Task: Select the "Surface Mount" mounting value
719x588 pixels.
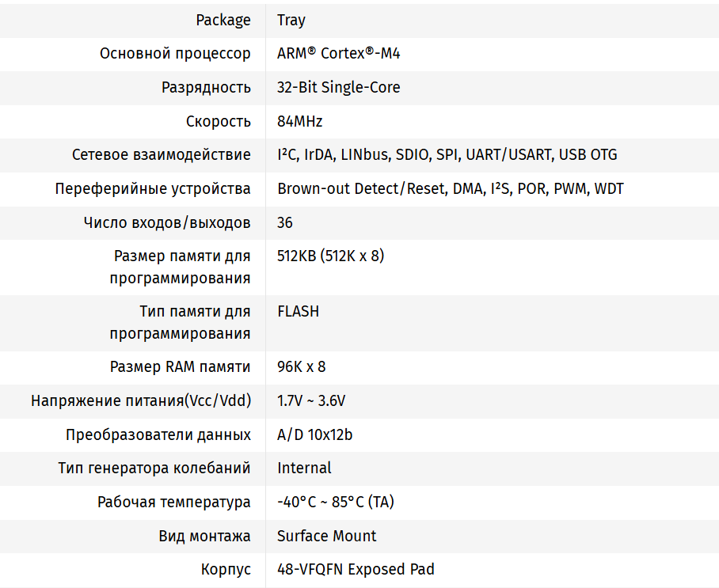Action: 326,537
